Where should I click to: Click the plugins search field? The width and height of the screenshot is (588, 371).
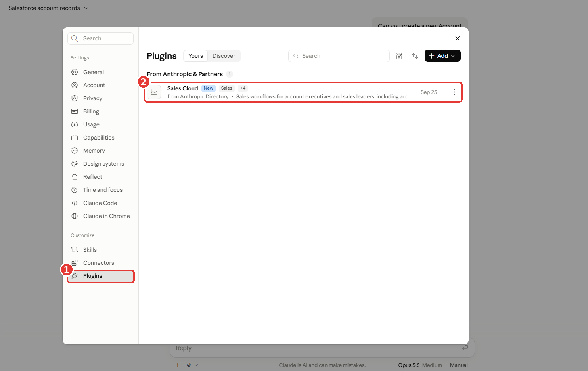(x=339, y=56)
